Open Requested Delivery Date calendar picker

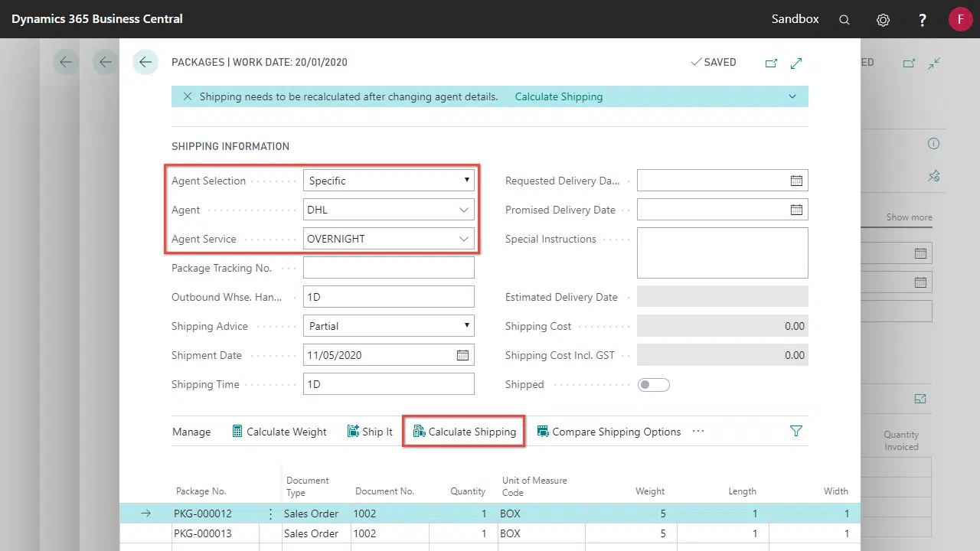coord(796,181)
